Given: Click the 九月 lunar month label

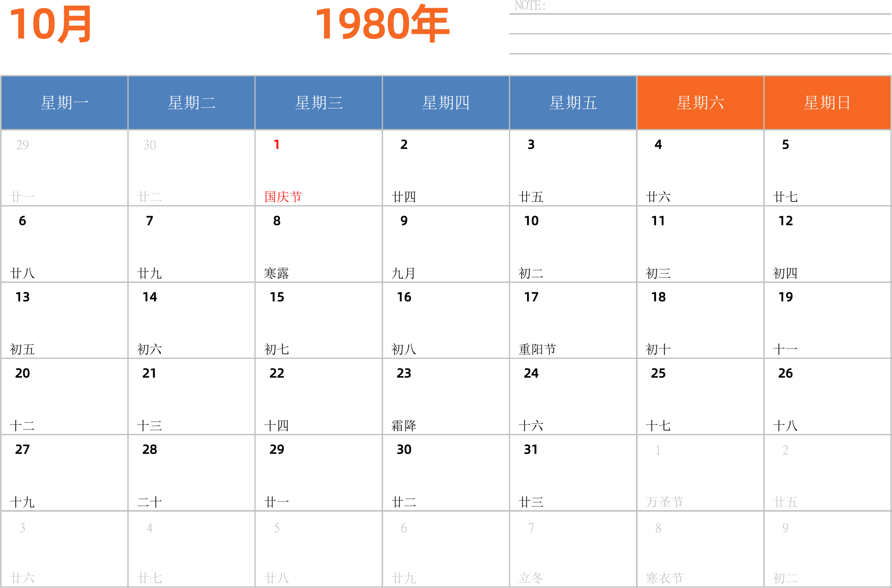Looking at the screenshot, I should click(404, 273).
